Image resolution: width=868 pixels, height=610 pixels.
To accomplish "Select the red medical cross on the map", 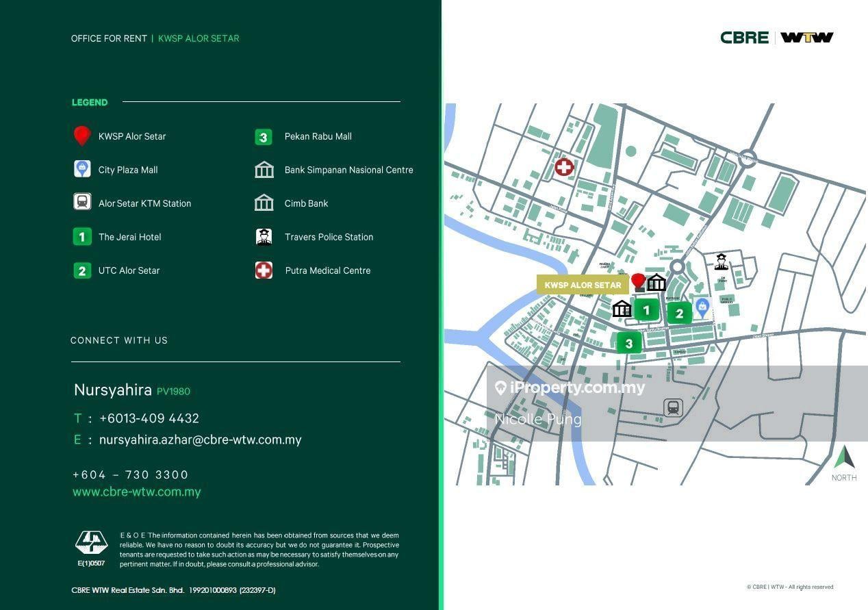I will pyautogui.click(x=564, y=166).
